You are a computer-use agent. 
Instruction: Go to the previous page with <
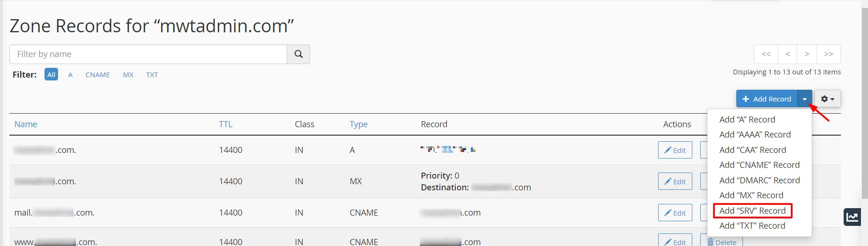pyautogui.click(x=788, y=54)
